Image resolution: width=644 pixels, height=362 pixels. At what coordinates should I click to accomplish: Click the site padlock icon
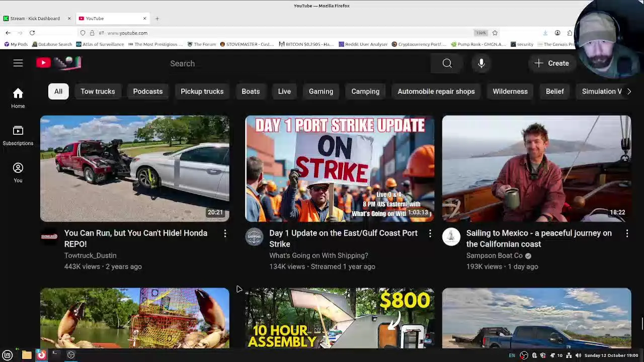pyautogui.click(x=92, y=33)
